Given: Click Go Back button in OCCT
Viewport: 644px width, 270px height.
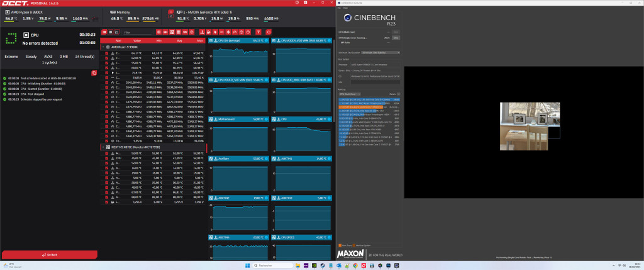Looking at the screenshot, I should 50,255.
